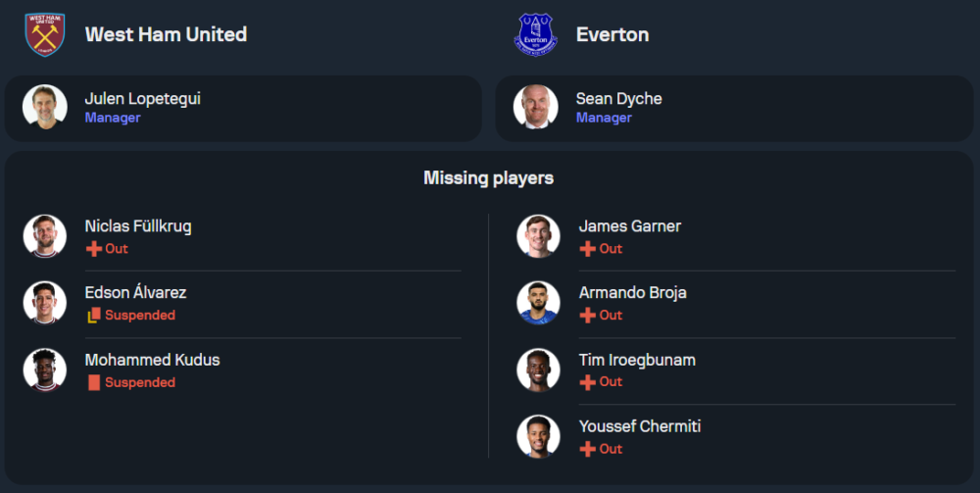Click Julen Lopetegui's profile photo
Image resolution: width=980 pixels, height=493 pixels.
45,107
